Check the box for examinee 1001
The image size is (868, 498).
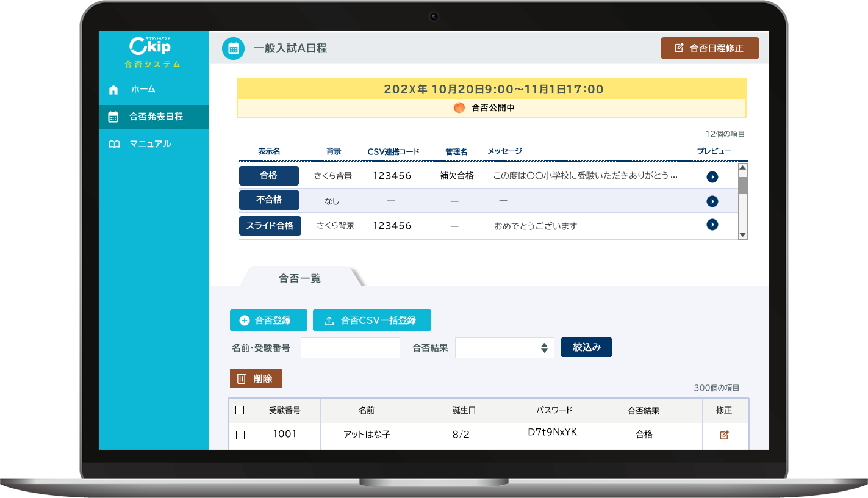coord(240,435)
